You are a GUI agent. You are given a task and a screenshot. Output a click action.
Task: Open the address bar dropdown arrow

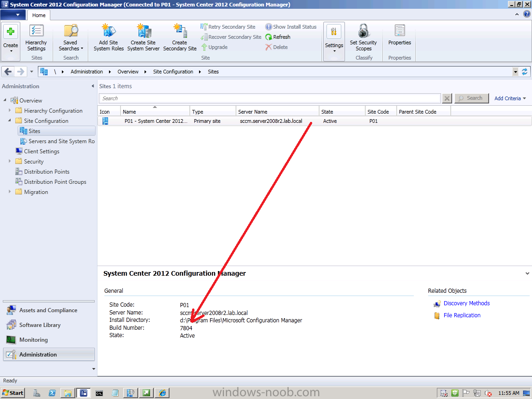tap(515, 72)
